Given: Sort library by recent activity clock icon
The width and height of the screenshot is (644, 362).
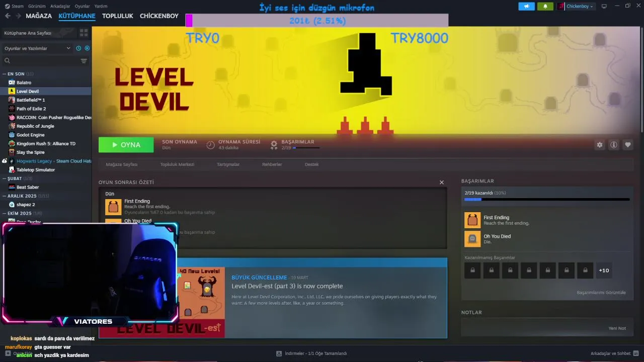Looking at the screenshot, I should click(78, 48).
